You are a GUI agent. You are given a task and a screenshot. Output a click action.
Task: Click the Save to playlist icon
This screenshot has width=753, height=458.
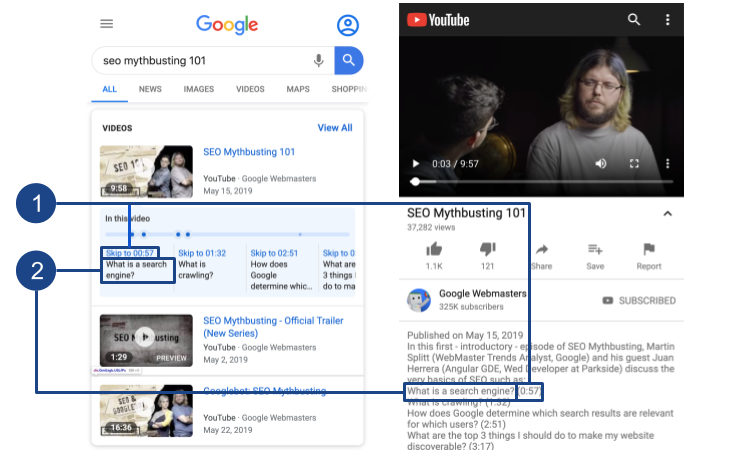click(x=595, y=249)
